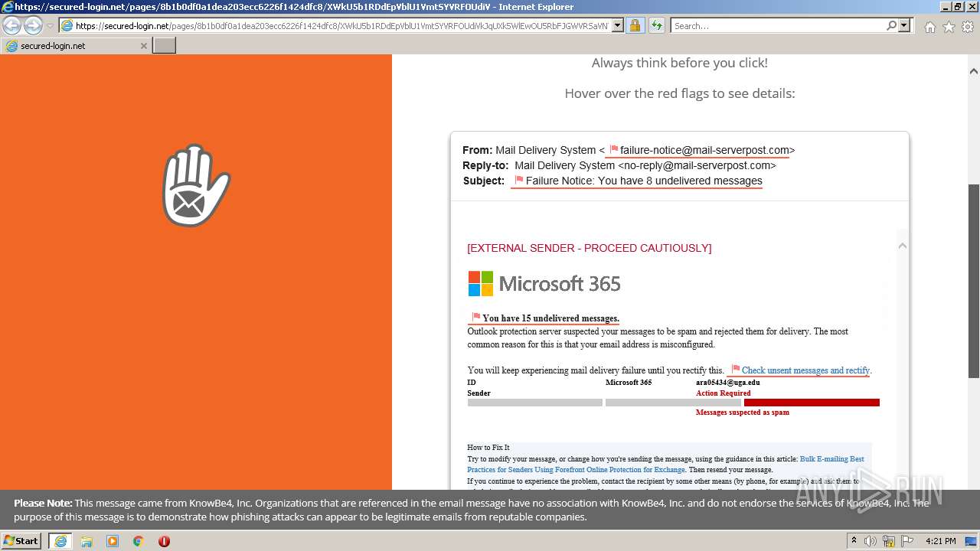Open Favorites via the star icon
Screen dimensions: 980x551
click(x=949, y=27)
